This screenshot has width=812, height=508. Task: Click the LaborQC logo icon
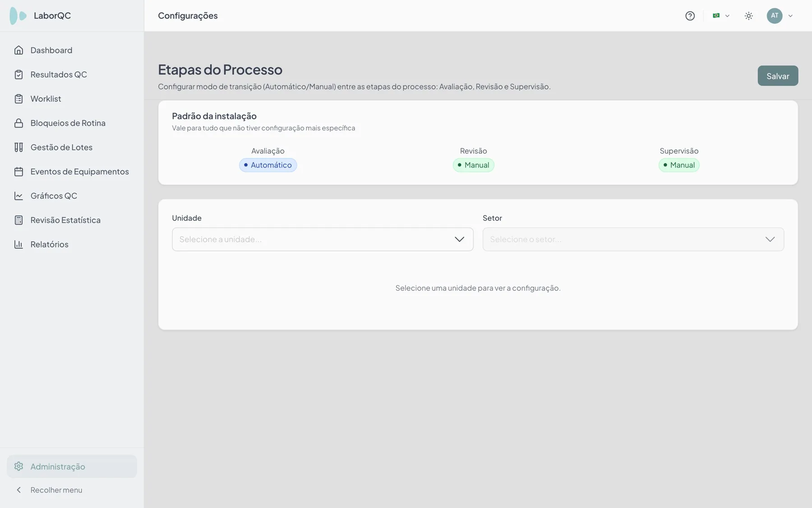18,16
